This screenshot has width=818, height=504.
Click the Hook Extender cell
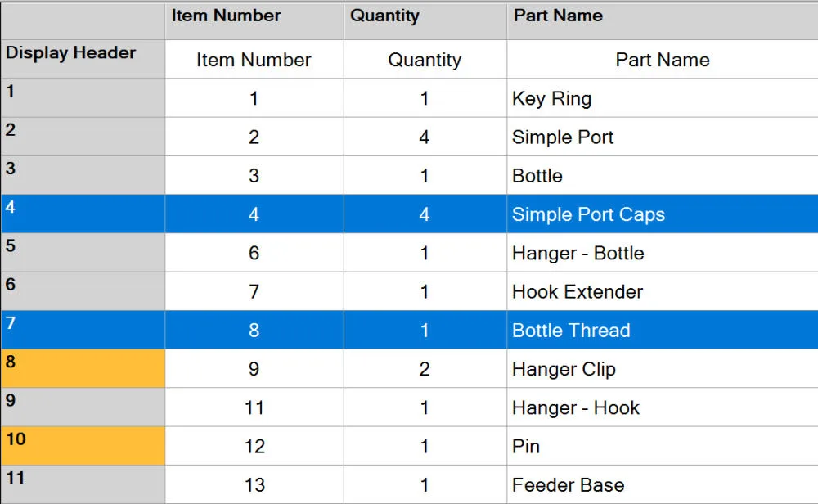coord(663,291)
